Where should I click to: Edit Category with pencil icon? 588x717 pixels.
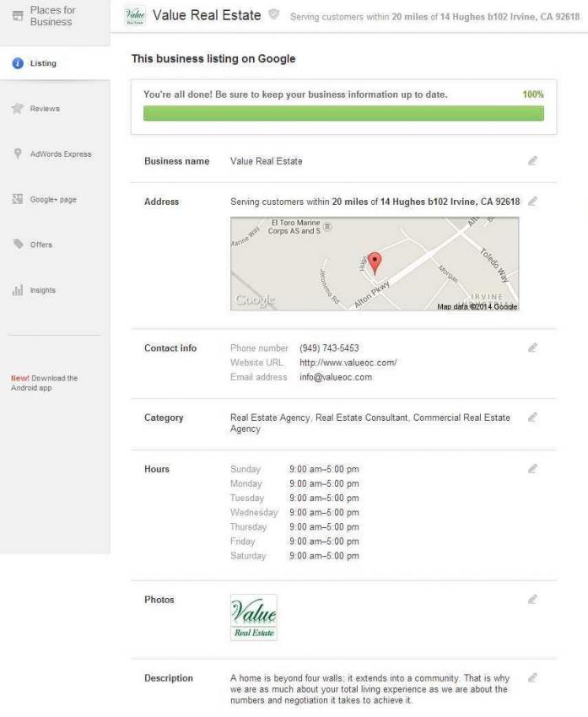point(532,417)
